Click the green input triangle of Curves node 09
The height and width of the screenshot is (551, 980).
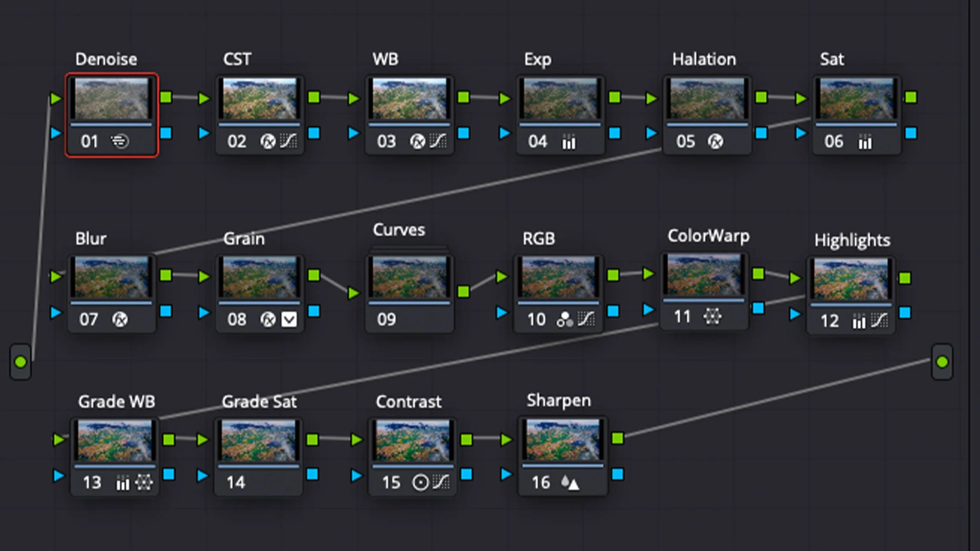[x=354, y=293]
